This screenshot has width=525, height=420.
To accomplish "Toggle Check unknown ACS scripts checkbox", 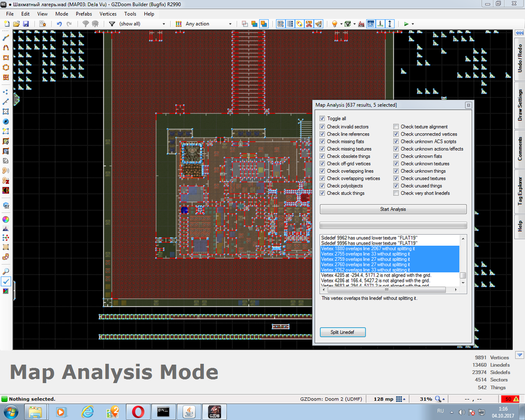I will tap(396, 141).
